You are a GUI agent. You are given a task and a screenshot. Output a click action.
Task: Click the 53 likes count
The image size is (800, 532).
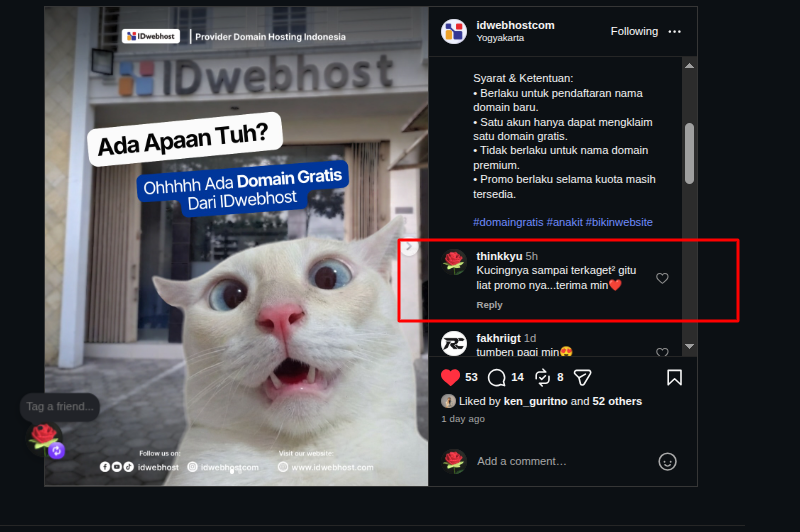point(471,377)
